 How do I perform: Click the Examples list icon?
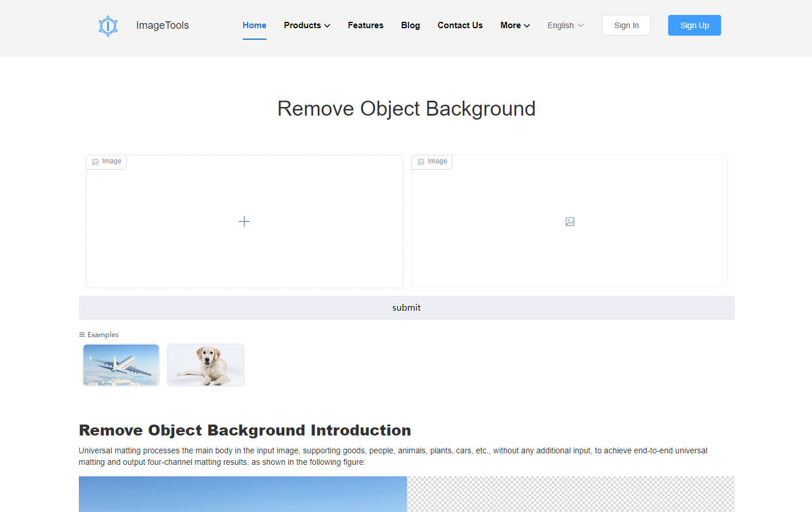[82, 335]
